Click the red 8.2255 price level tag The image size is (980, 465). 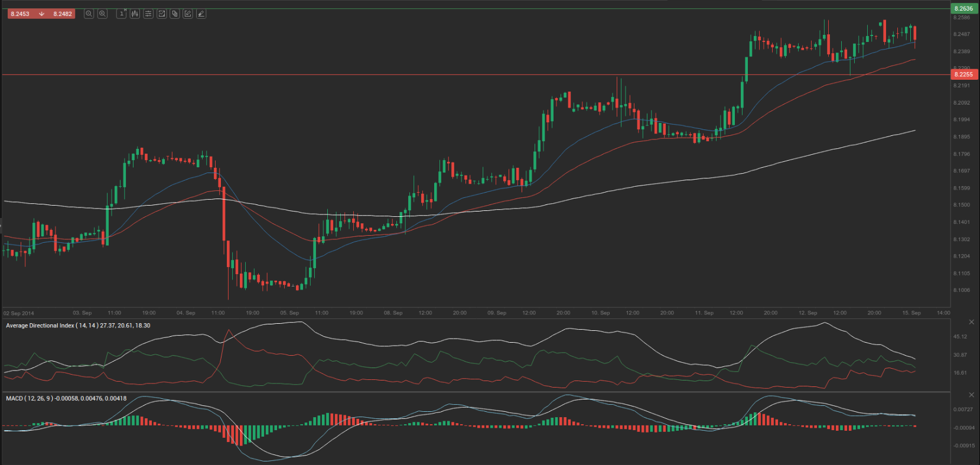(x=963, y=74)
